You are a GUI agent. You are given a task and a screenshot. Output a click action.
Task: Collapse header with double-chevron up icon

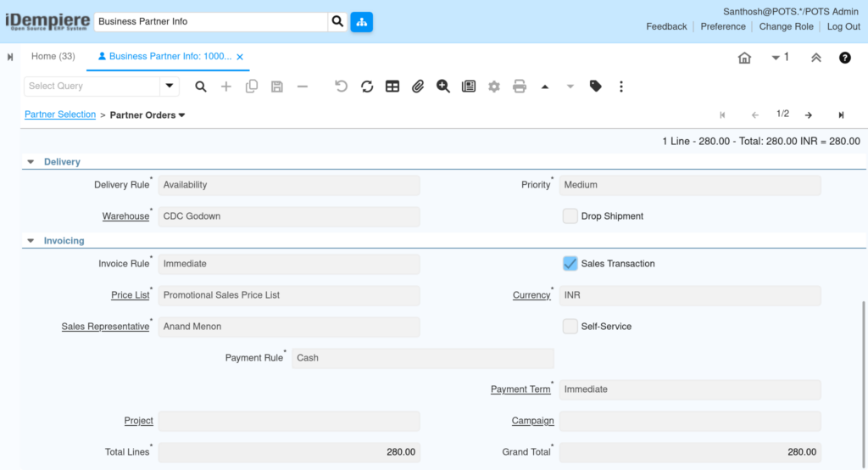[x=816, y=58]
